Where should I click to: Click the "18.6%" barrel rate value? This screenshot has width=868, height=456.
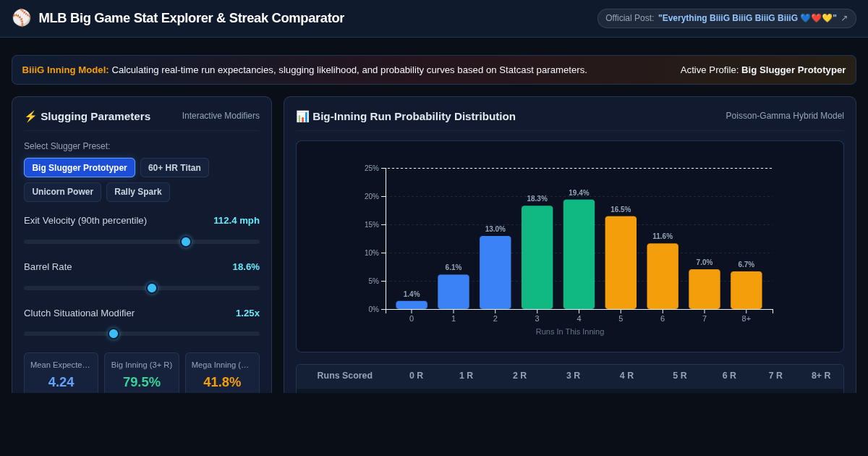point(246,266)
